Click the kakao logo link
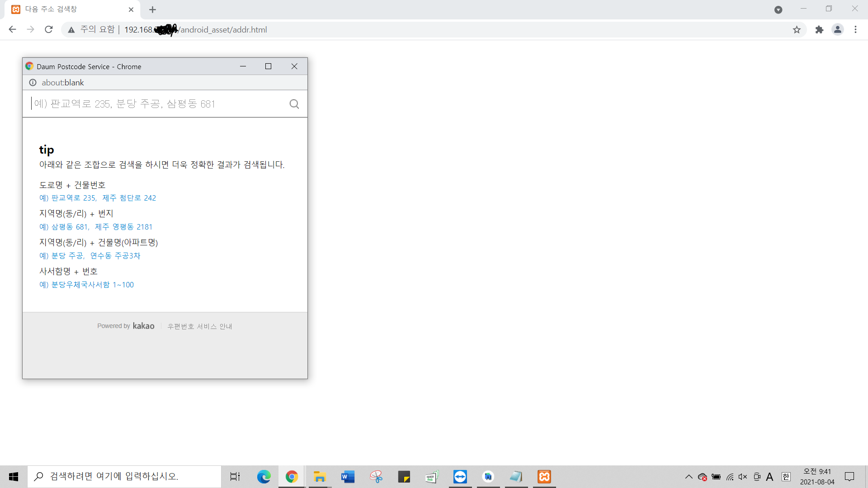 tap(143, 326)
